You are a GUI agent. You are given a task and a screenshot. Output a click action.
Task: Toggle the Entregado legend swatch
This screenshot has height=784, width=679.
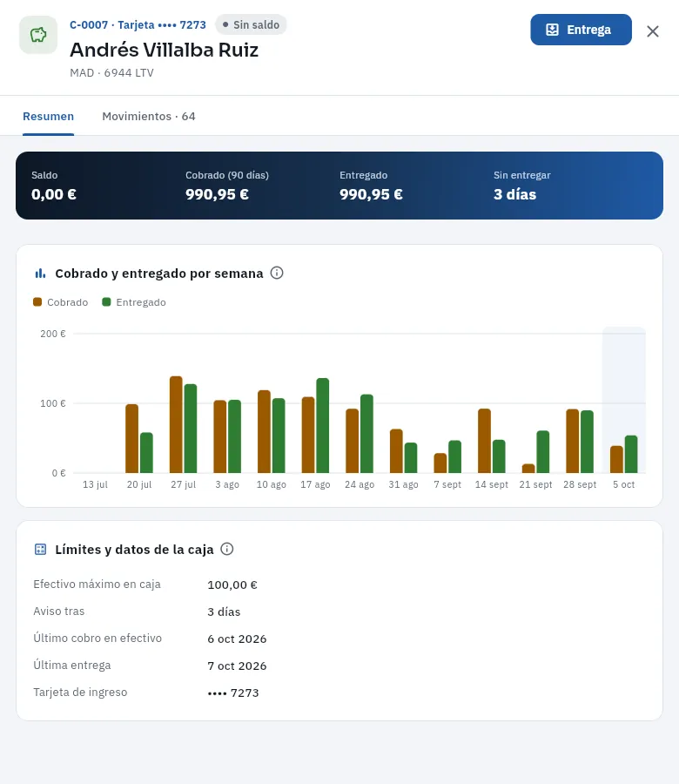click(106, 302)
